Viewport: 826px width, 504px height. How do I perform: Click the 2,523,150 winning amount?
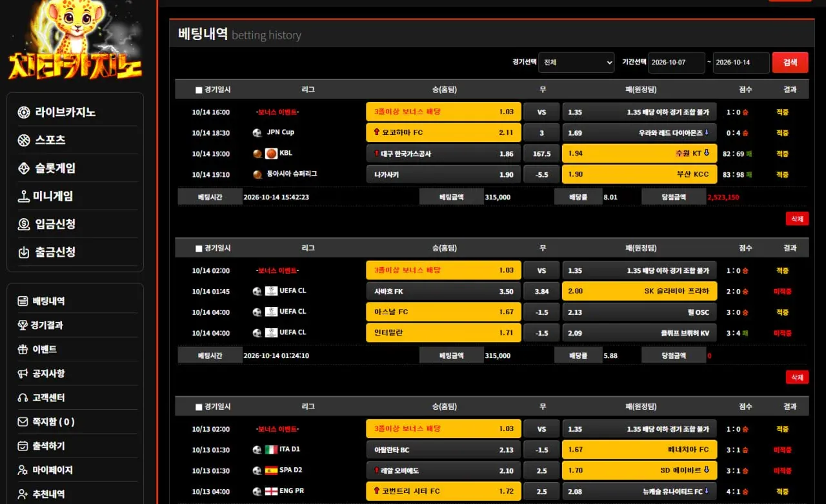(x=723, y=197)
